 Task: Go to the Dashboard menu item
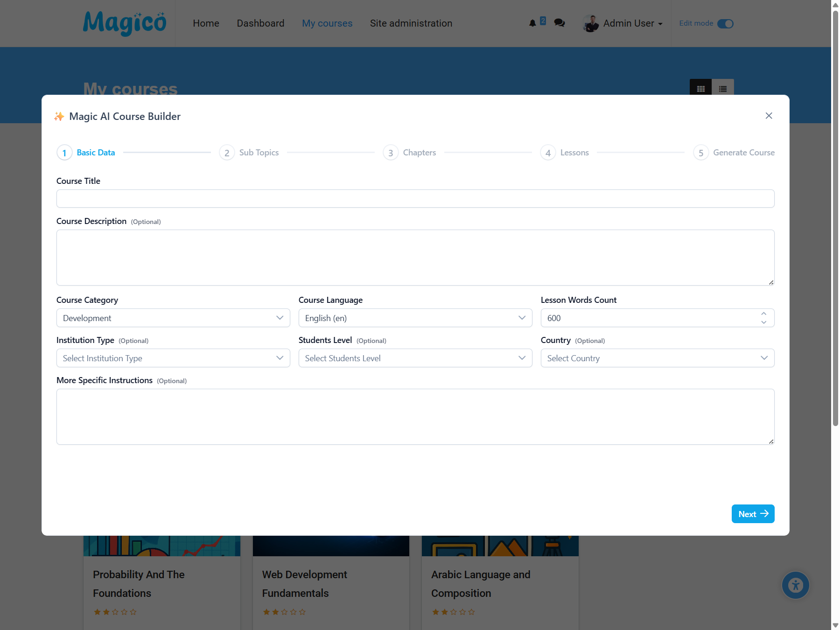click(x=260, y=23)
